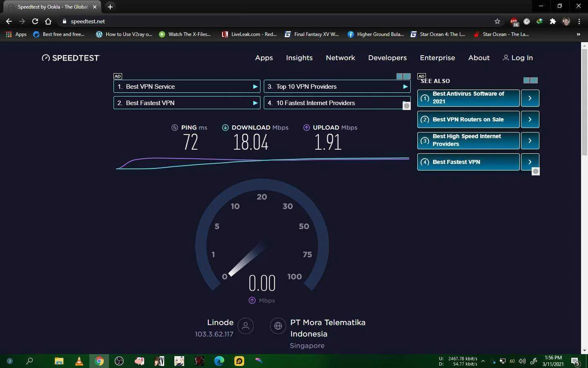Switch to OBS Studio on the taskbar

pyautogui.click(x=119, y=361)
